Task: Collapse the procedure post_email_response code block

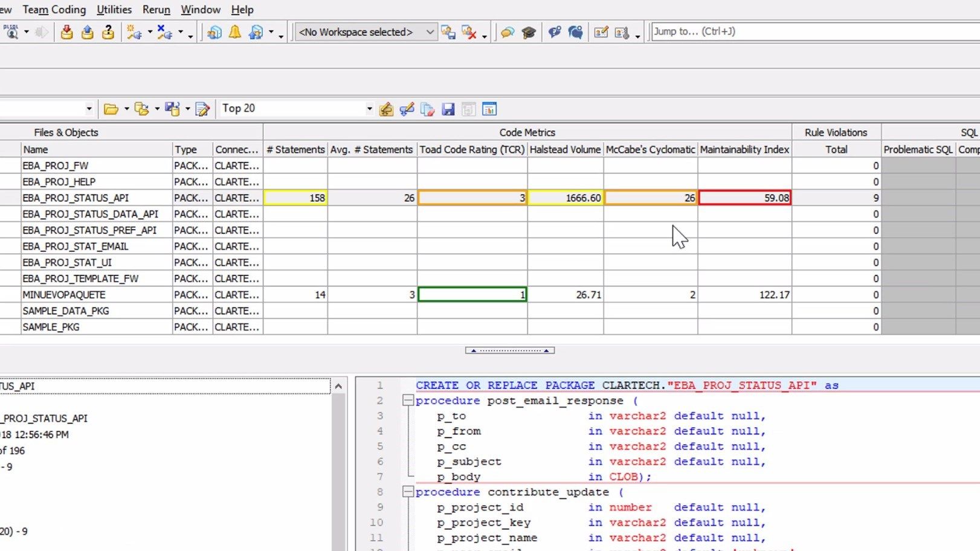Action: 408,400
